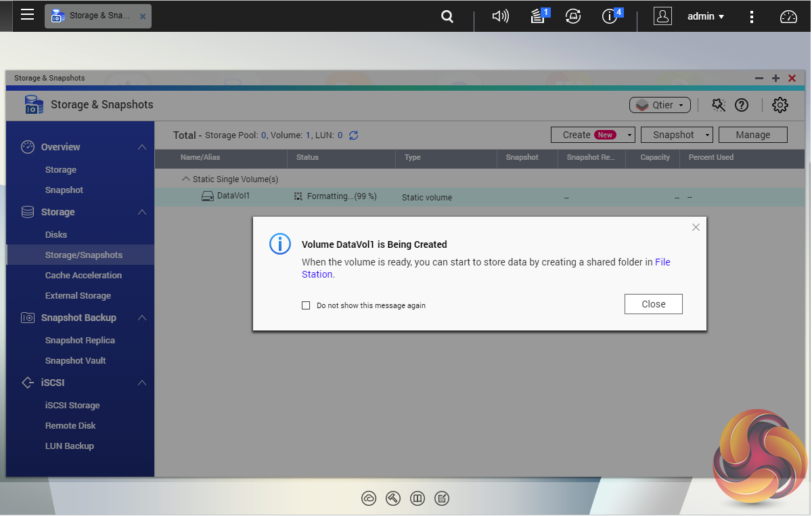Click the Storage database icon in sidebar

tap(28, 212)
